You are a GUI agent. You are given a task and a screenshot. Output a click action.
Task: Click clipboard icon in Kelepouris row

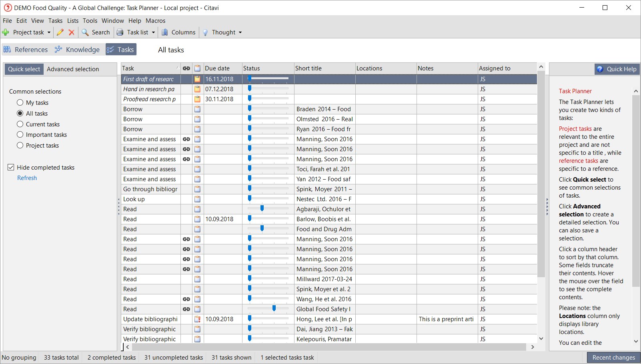point(197,339)
